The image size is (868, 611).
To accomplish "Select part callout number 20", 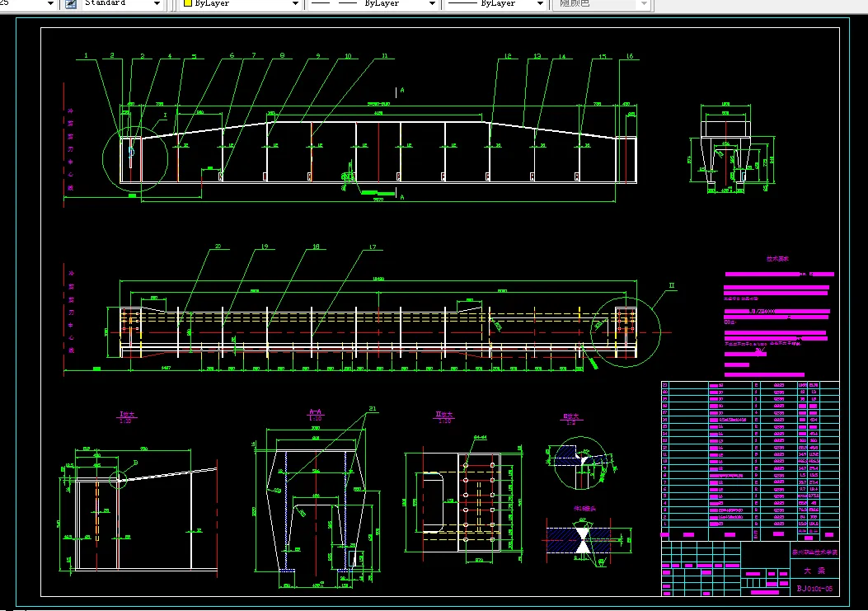I will click(218, 247).
